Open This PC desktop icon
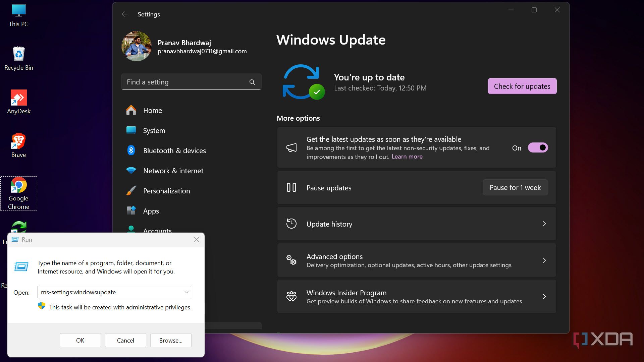The image size is (644, 362). pos(18,15)
